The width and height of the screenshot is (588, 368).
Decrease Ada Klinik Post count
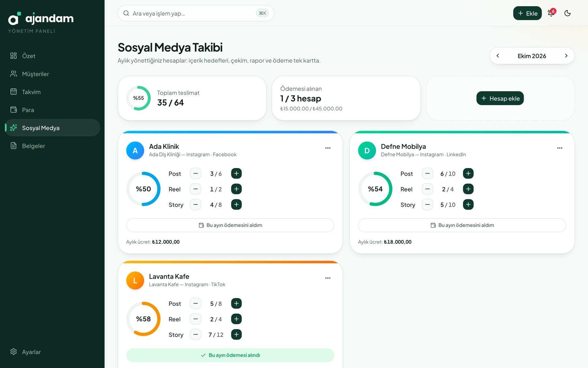coord(195,173)
